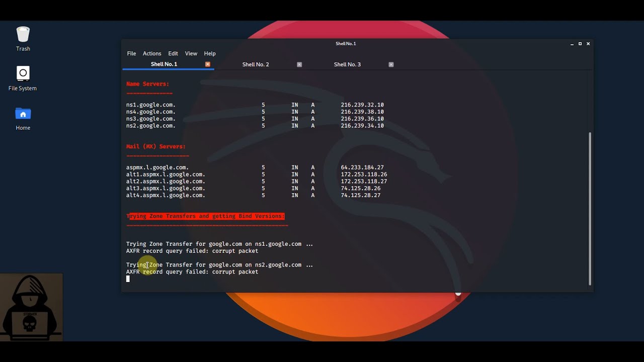Screen dimensions: 644x362
Task: Click 'ns2.google.com.' in name servers list
Action: click(x=150, y=126)
